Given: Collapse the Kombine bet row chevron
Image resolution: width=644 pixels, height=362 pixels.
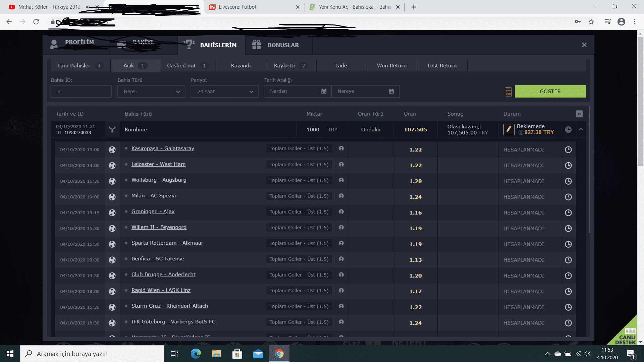Looking at the screenshot, I should [581, 129].
